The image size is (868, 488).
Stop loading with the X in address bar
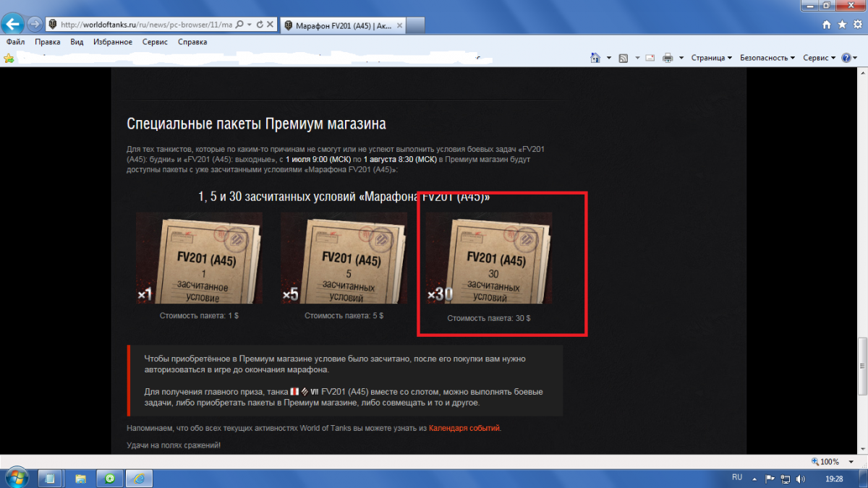tap(270, 25)
